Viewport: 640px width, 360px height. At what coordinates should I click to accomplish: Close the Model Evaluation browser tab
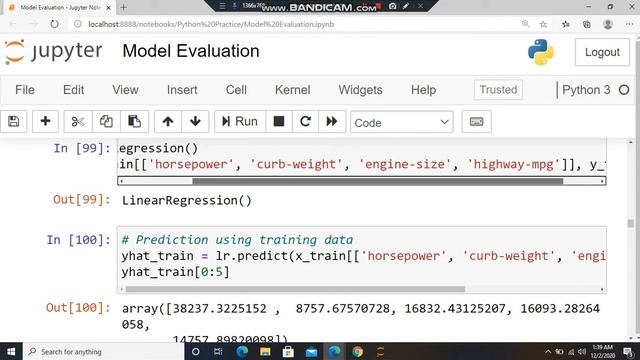tap(109, 8)
